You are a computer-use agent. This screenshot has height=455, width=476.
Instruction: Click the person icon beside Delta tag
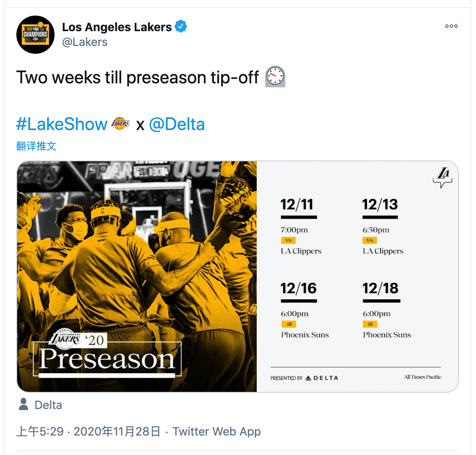(x=23, y=404)
